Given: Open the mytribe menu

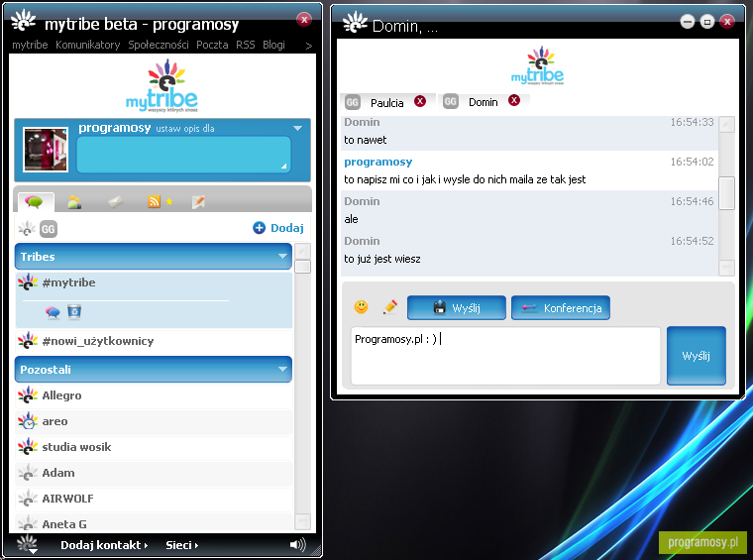Looking at the screenshot, I should [30, 45].
